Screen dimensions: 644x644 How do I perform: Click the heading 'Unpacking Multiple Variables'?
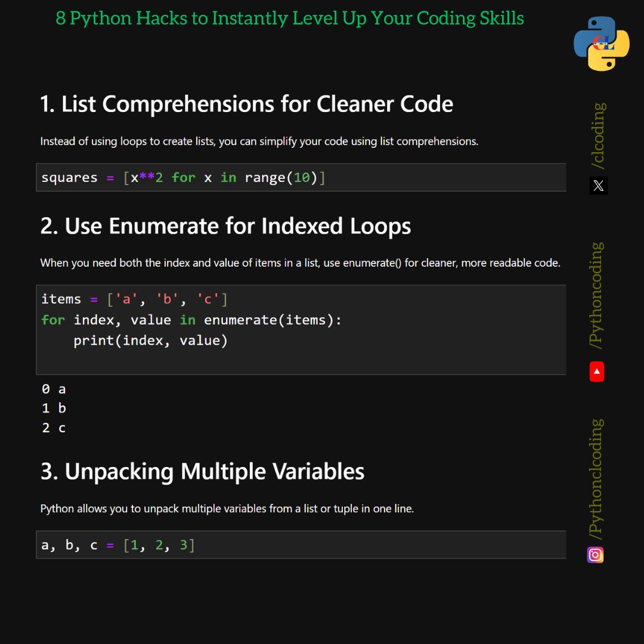202,471
